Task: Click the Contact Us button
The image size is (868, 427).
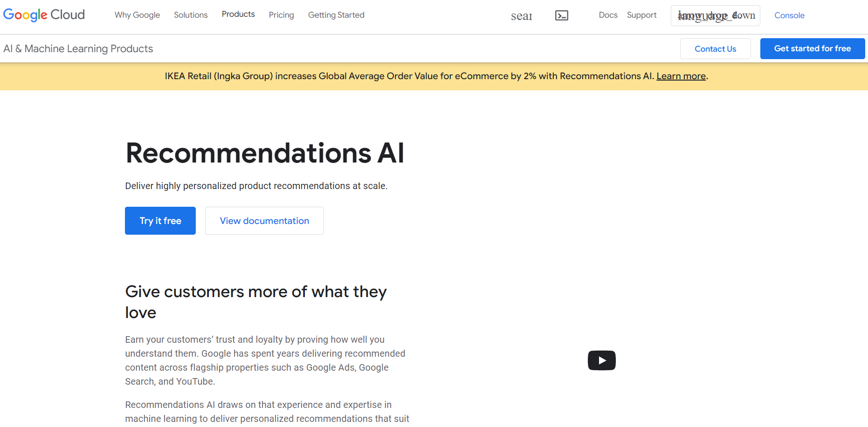Action: (715, 49)
